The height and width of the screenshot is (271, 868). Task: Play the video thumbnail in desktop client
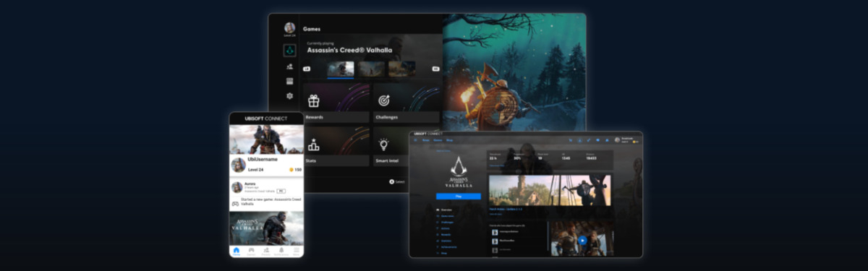point(582,240)
